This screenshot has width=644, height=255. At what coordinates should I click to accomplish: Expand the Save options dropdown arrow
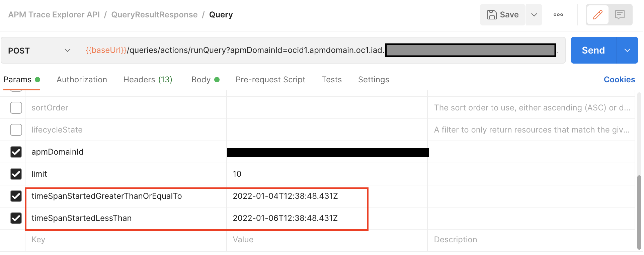(534, 15)
